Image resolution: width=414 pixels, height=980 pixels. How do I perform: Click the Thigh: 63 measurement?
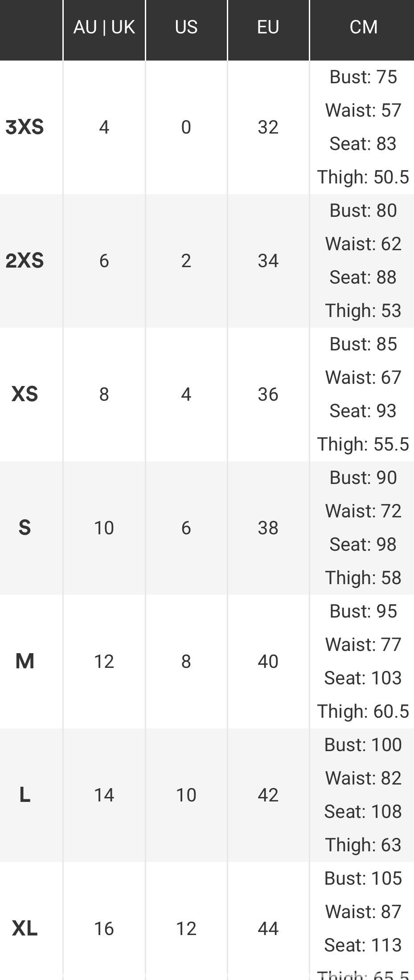tap(363, 845)
